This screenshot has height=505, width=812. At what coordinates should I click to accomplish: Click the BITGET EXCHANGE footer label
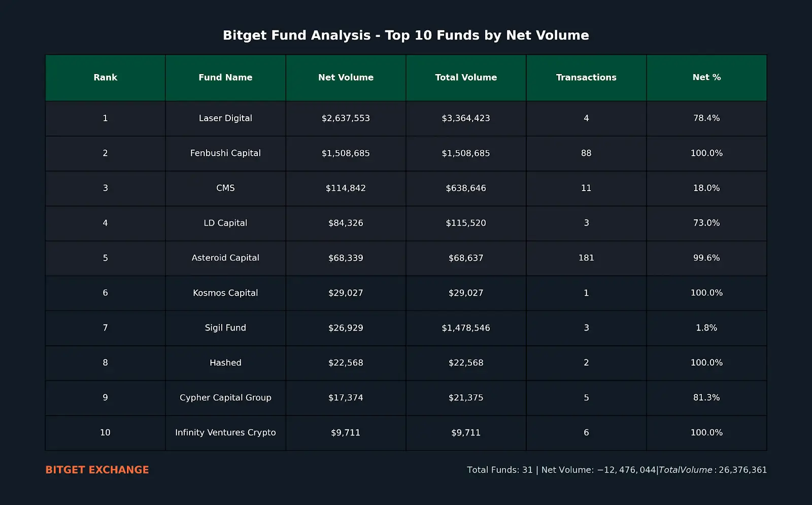pos(97,470)
